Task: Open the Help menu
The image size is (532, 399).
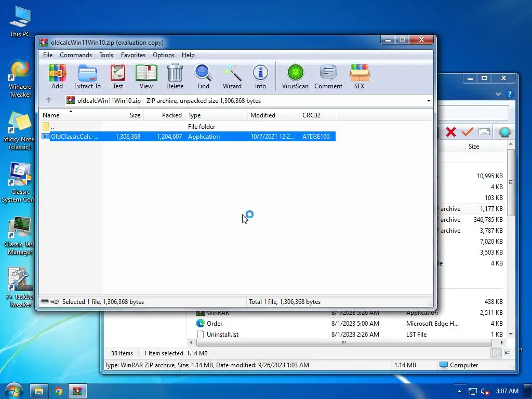Action: click(188, 55)
